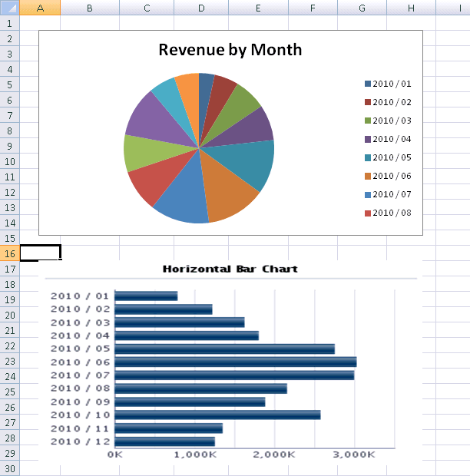Click the 1,000K axis label
This screenshot has height=476, width=470.
(x=195, y=455)
